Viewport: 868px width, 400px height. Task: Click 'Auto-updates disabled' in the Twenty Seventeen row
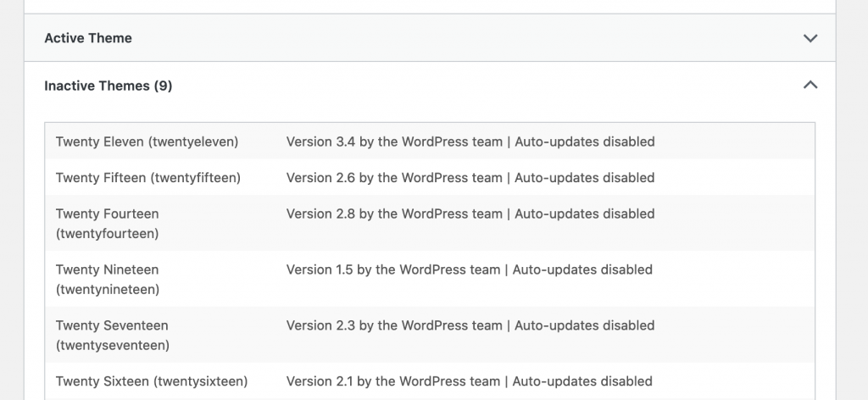tap(585, 325)
